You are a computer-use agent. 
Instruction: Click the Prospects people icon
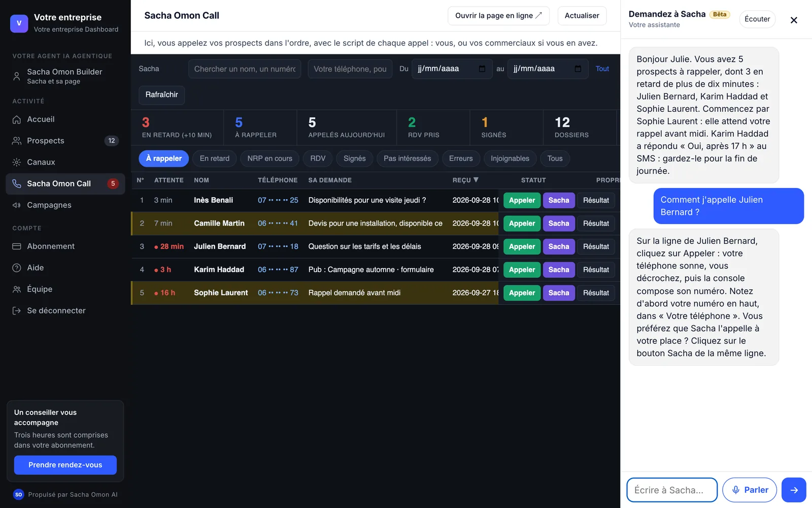click(17, 141)
